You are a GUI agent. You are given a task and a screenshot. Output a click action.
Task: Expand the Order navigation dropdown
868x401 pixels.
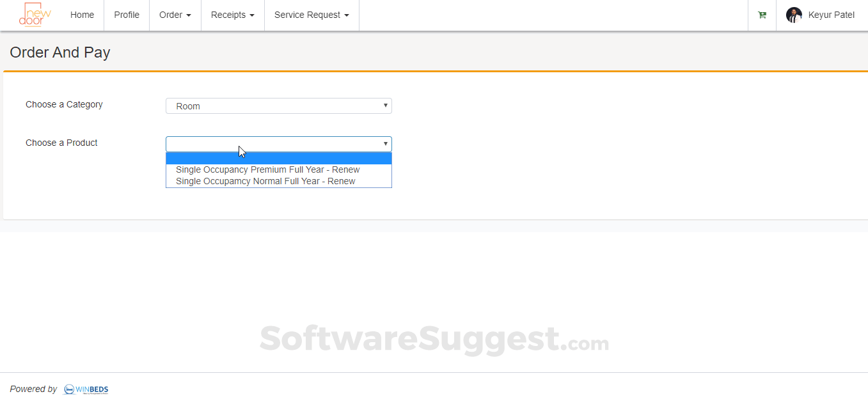(x=175, y=15)
